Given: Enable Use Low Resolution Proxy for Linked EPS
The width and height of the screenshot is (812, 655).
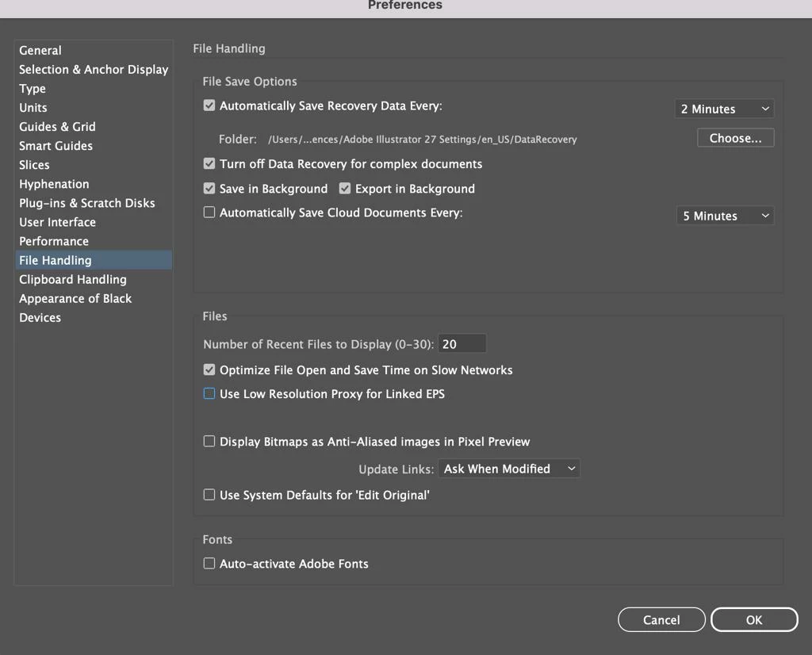Looking at the screenshot, I should 209,393.
